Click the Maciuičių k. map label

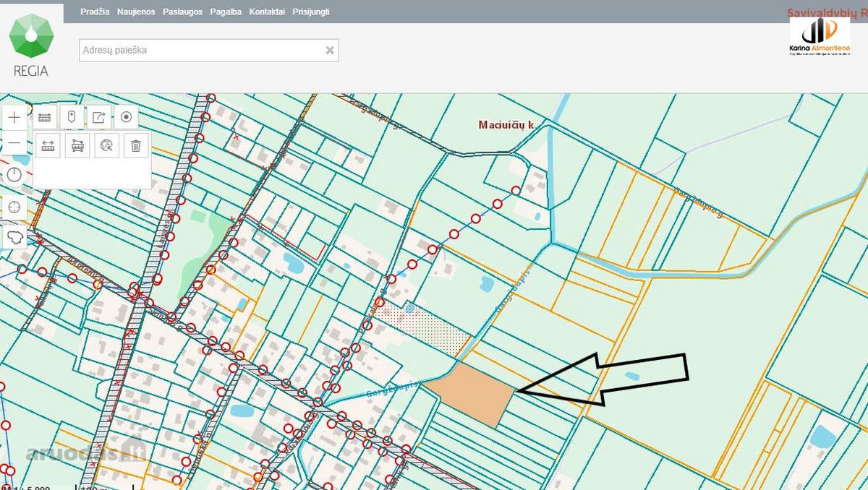coord(506,125)
